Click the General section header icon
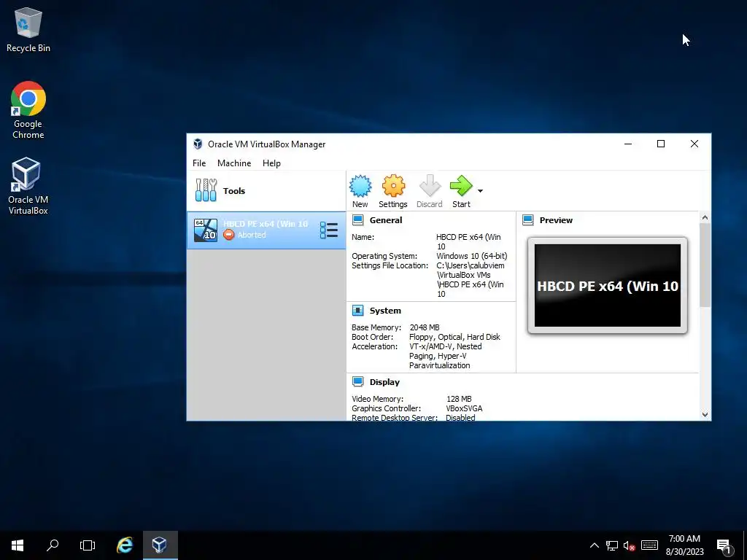747x560 pixels. pyautogui.click(x=357, y=220)
